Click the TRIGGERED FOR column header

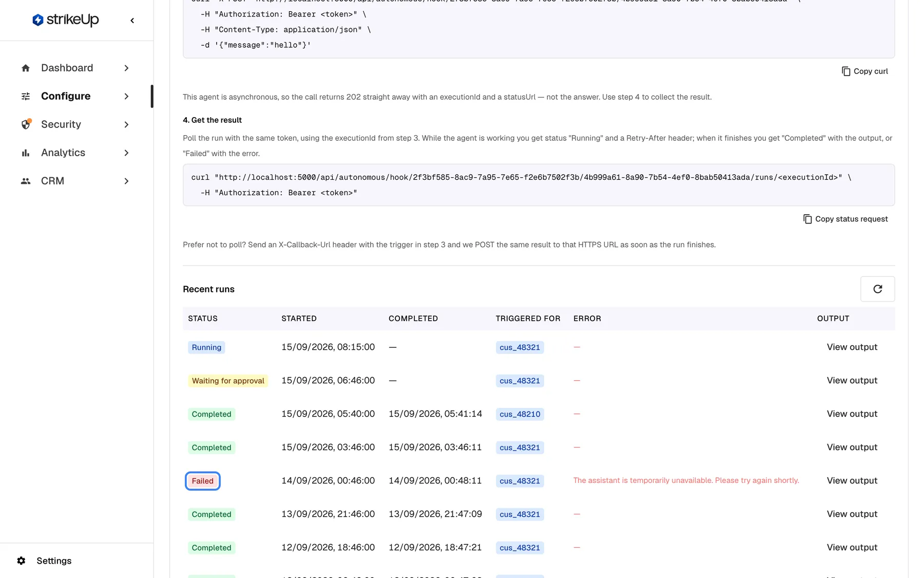click(x=528, y=319)
